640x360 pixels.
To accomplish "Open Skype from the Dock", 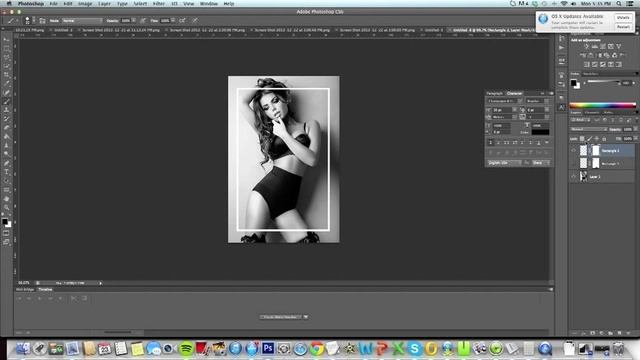I will coord(414,348).
